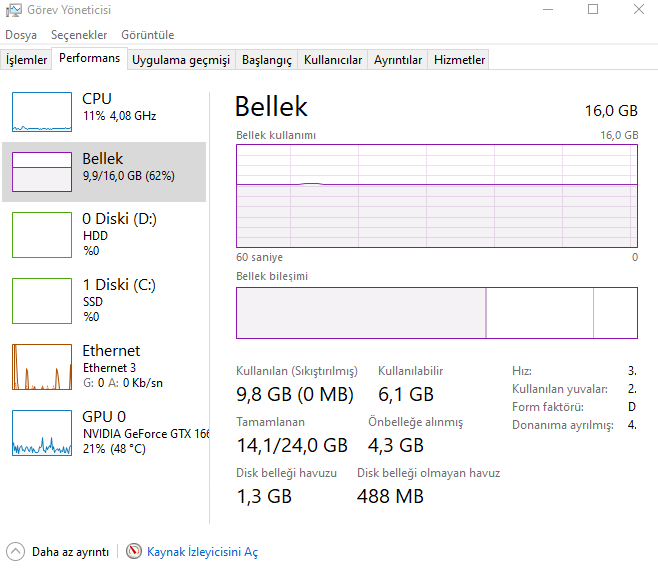658x575 pixels.
Task: Switch to the Ayrıntılar tab
Action: tap(398, 60)
